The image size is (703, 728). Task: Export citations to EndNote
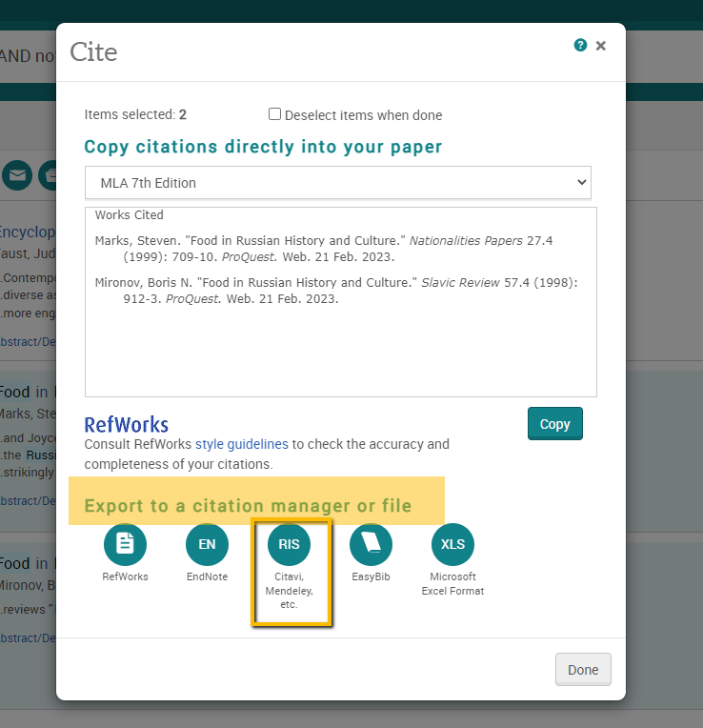[x=207, y=544]
